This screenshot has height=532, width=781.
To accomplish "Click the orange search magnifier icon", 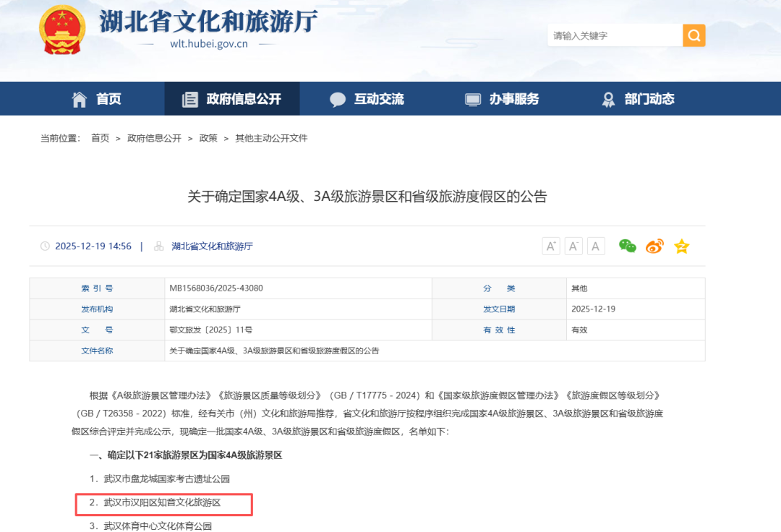I will pyautogui.click(x=693, y=35).
